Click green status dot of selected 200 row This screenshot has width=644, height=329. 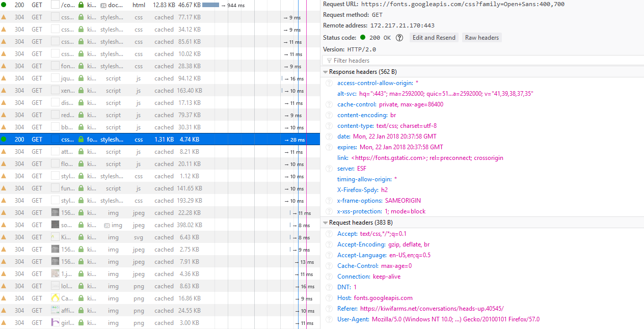[4, 139]
